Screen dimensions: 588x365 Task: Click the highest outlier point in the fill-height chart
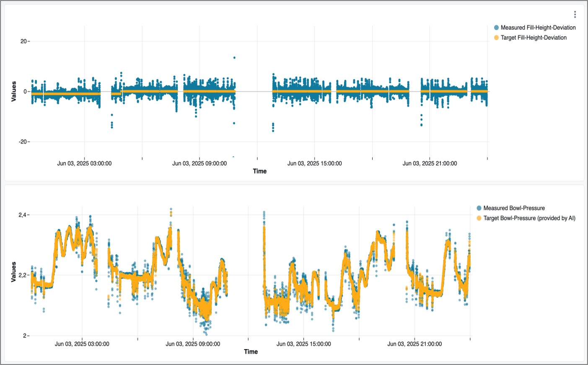(234, 57)
